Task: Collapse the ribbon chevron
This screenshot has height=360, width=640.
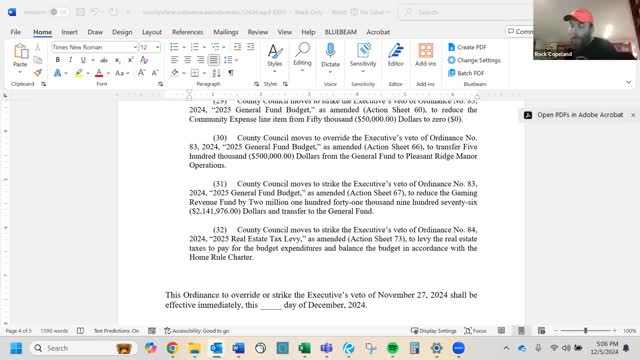Action: click(x=628, y=82)
